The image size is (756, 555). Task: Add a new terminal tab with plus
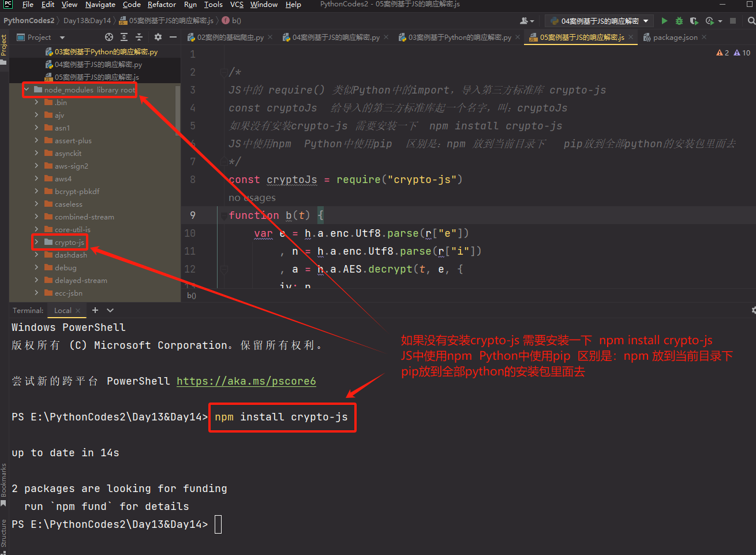point(95,310)
